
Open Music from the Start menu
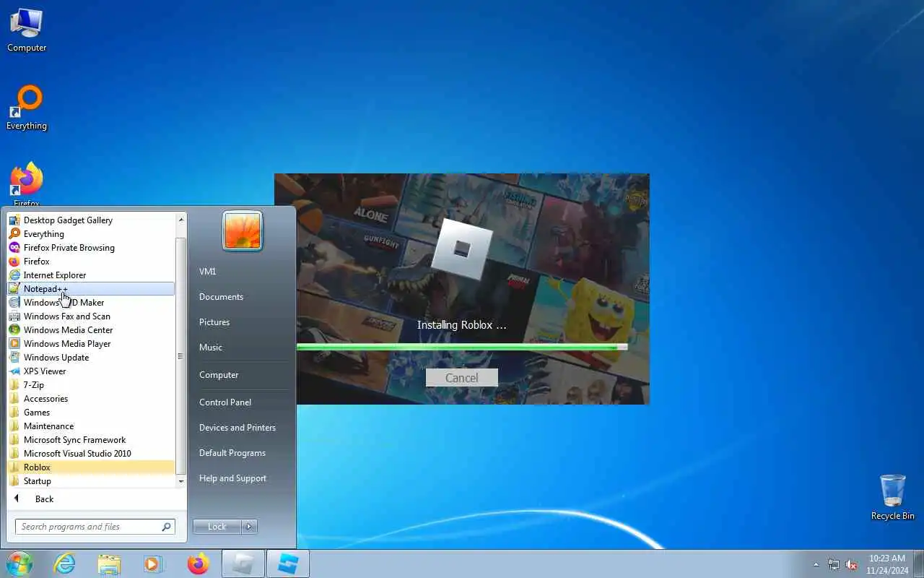(x=211, y=347)
